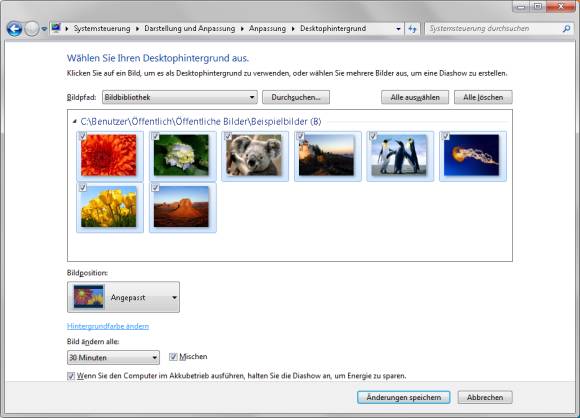Click in the Systemsteuerung durchsuchen search field
Screen dimensions: 580x418
point(494,28)
